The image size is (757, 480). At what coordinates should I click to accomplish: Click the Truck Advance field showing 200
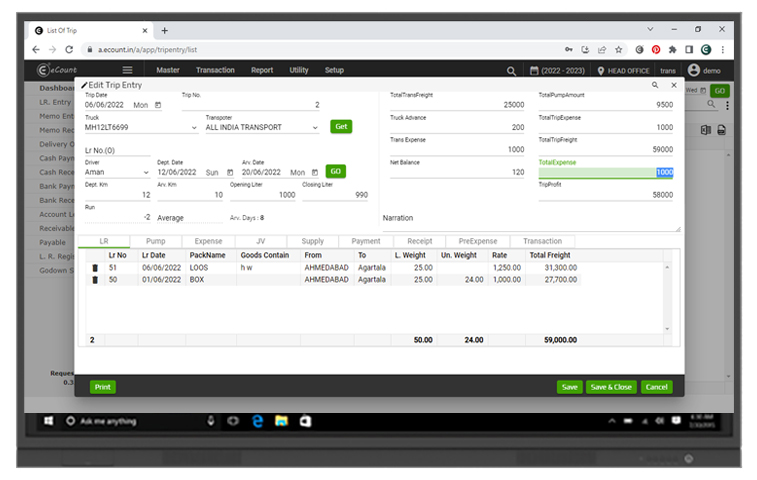[x=457, y=127]
